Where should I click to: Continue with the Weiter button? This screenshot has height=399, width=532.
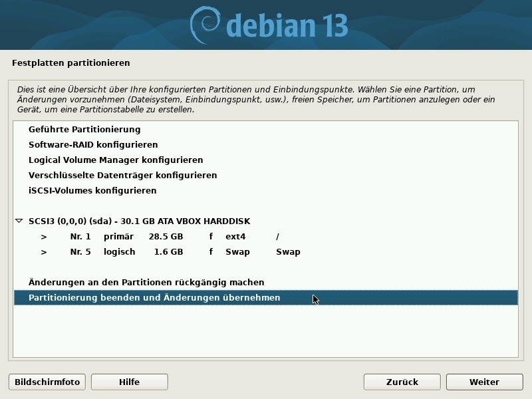tap(485, 382)
